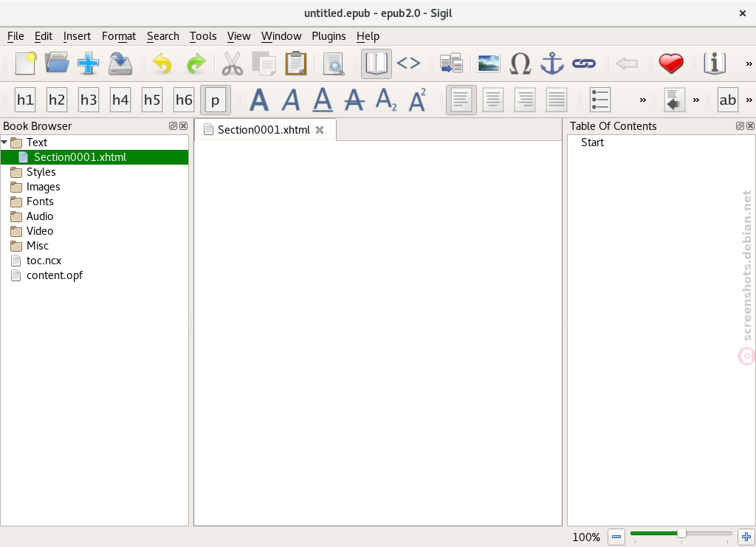Apply Heading 3 style with h3 button

[x=89, y=100]
